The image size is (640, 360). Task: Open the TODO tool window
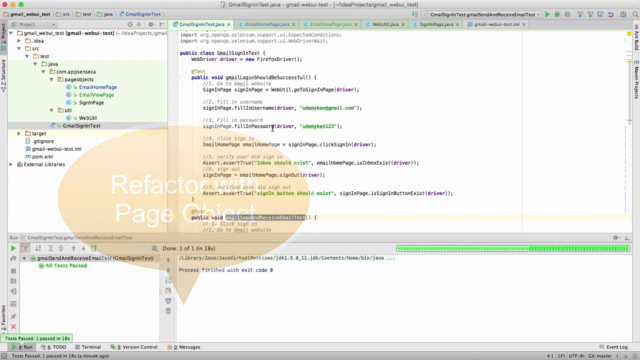point(54,347)
